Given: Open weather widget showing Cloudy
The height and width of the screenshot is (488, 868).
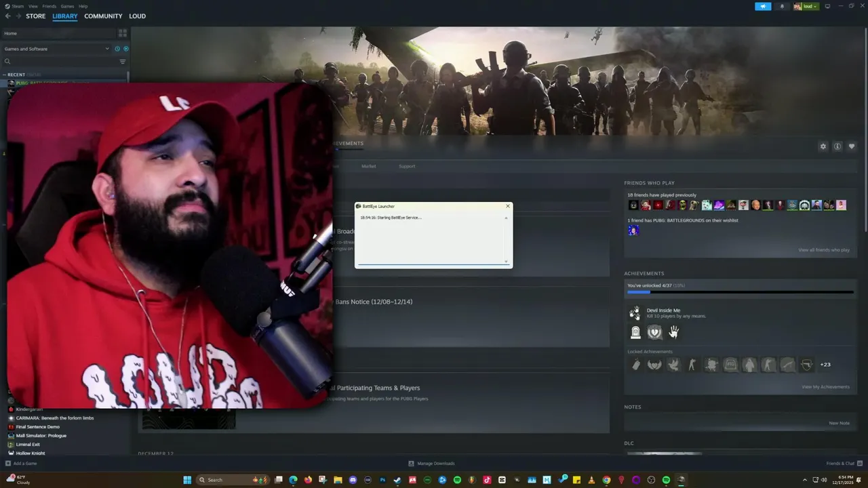Looking at the screenshot, I should [18, 480].
